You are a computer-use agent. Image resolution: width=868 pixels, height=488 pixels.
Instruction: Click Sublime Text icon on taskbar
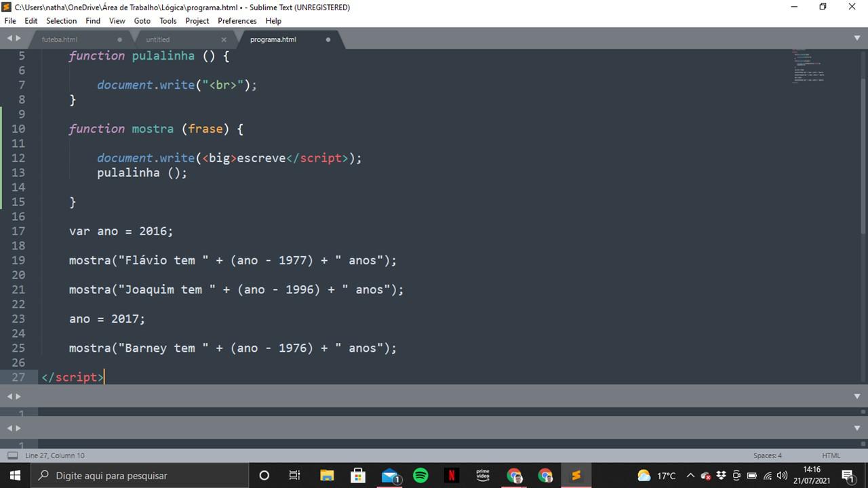(576, 475)
